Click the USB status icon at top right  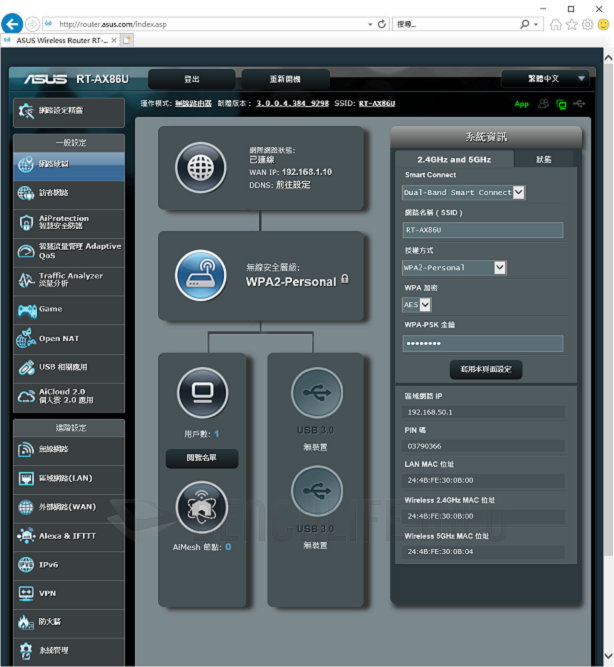579,103
